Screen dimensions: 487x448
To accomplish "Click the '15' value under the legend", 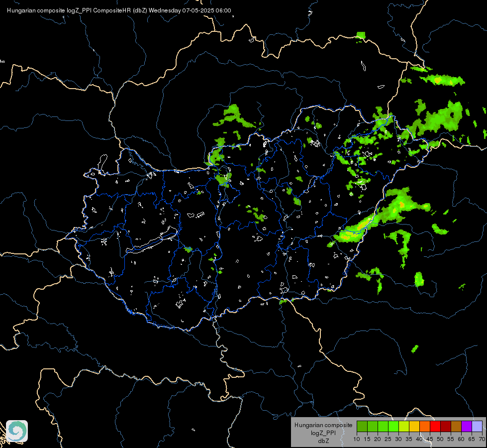I will 367,439.
